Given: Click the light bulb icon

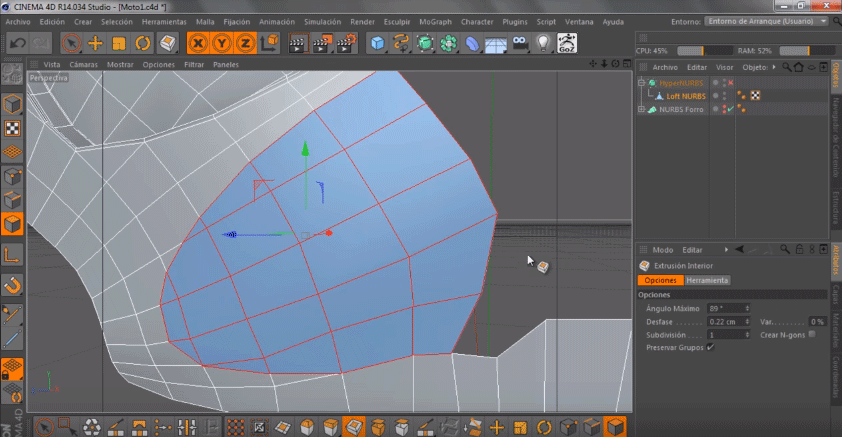Looking at the screenshot, I should (543, 42).
